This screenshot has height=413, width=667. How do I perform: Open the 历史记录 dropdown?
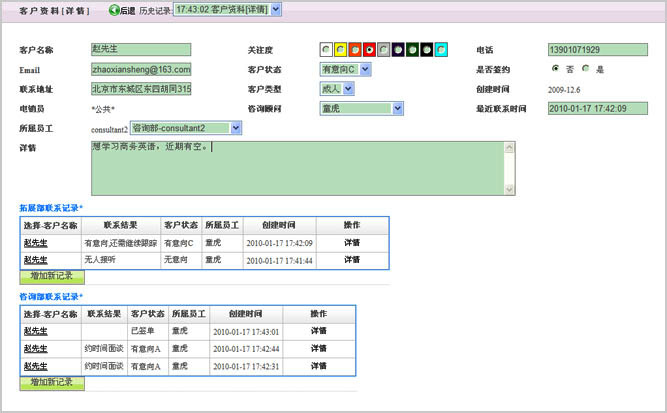point(227,10)
